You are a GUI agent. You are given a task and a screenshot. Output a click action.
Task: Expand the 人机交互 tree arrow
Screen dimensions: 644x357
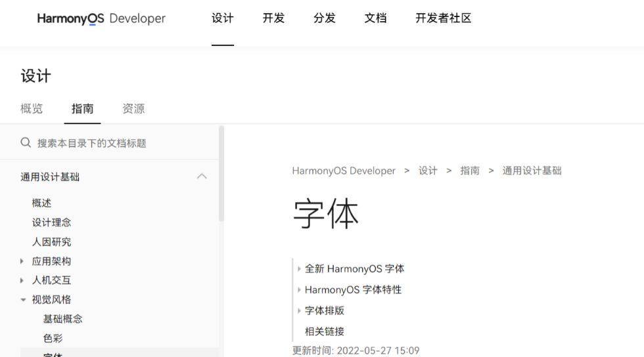(22, 280)
